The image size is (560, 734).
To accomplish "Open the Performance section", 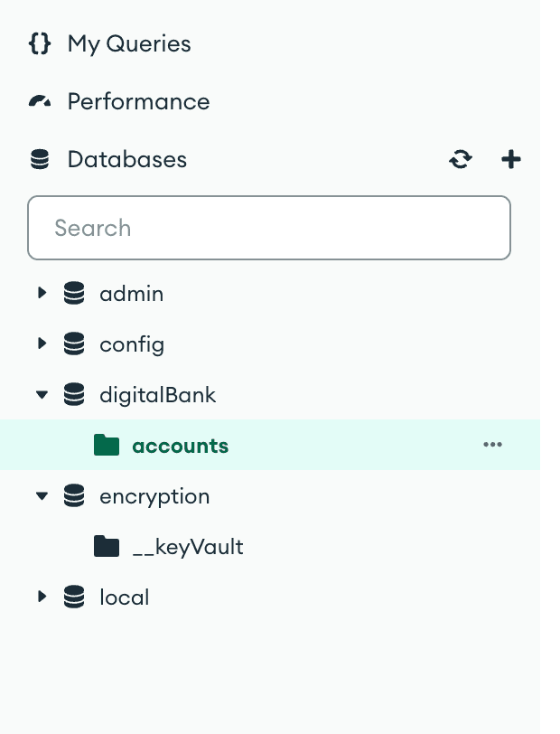I will [x=138, y=102].
